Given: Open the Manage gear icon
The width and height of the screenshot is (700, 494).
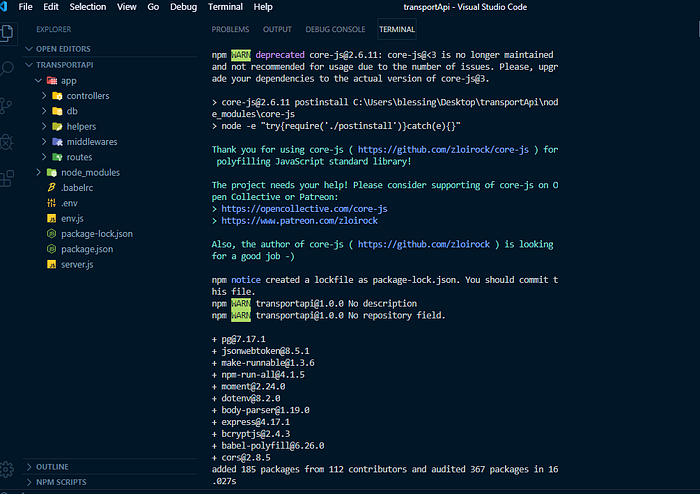Looking at the screenshot, I should [6, 469].
